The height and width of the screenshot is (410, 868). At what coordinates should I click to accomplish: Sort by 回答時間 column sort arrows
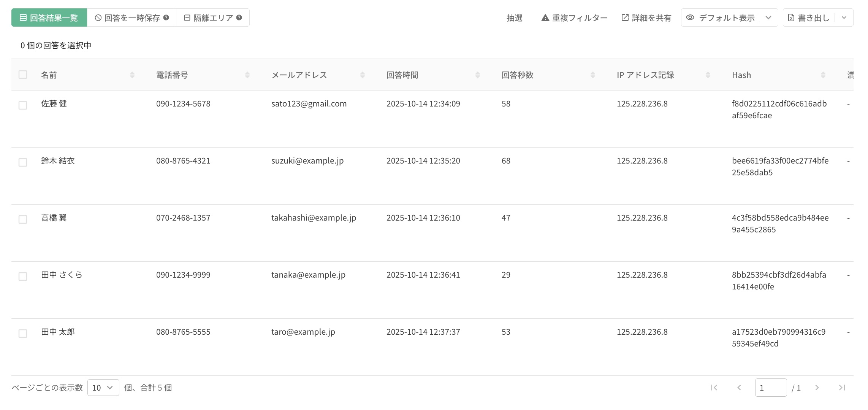point(478,75)
